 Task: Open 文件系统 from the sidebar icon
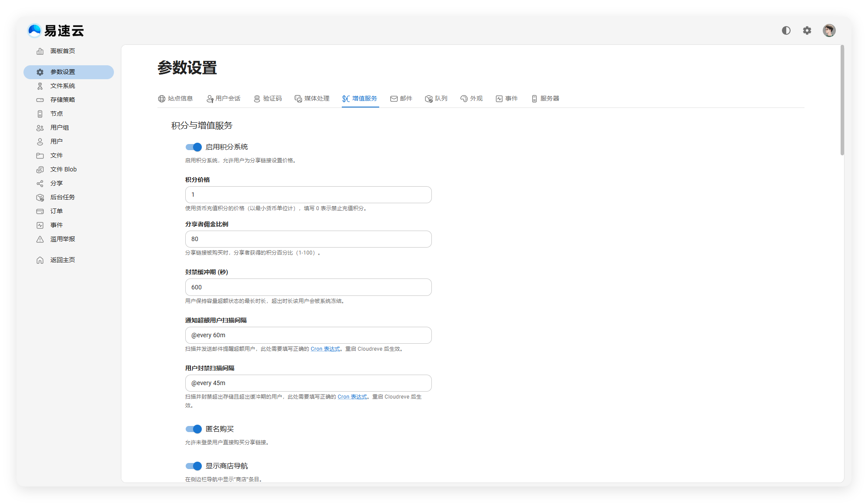(40, 86)
